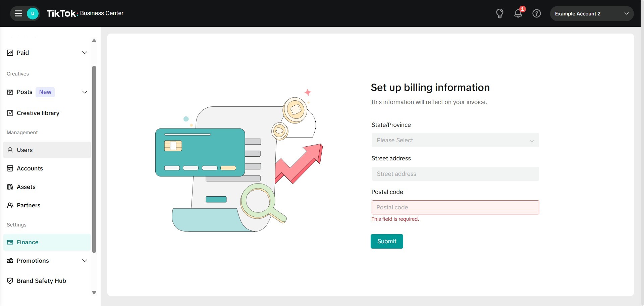Expand the Posts section chevron
Viewport: 644px width, 306px height.
coord(85,92)
